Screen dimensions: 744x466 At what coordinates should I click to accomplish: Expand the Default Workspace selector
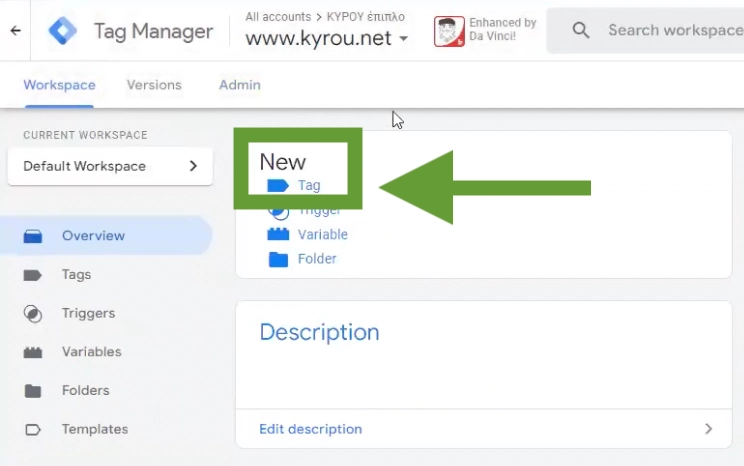[x=110, y=166]
